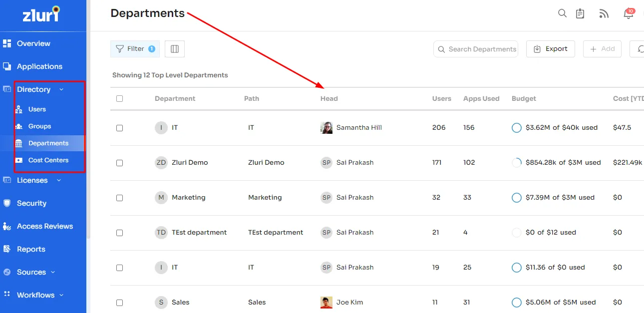644x313 pixels.
Task: Check the Sales row checkbox
Action: [x=119, y=303]
